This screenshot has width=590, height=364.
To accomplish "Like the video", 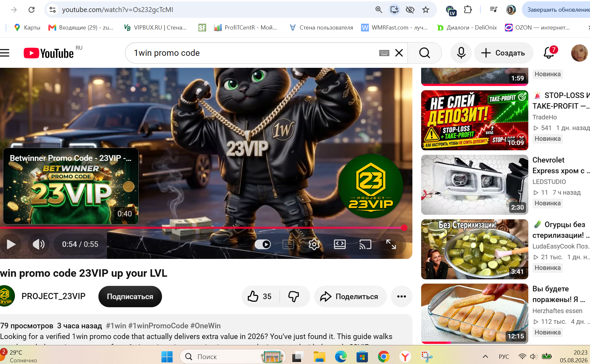I will [x=260, y=297].
